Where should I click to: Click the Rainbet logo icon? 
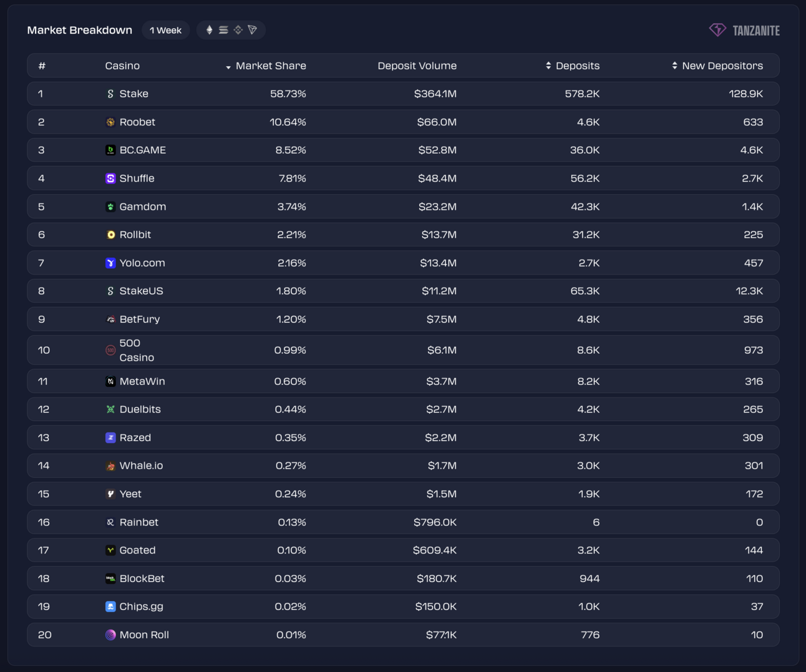coord(110,522)
